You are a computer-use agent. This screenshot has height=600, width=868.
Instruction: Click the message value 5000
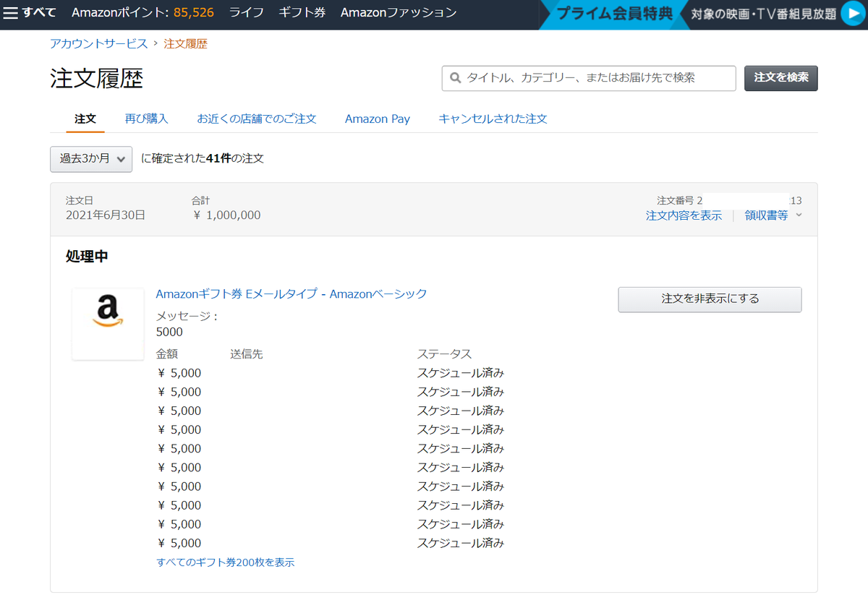point(169,333)
